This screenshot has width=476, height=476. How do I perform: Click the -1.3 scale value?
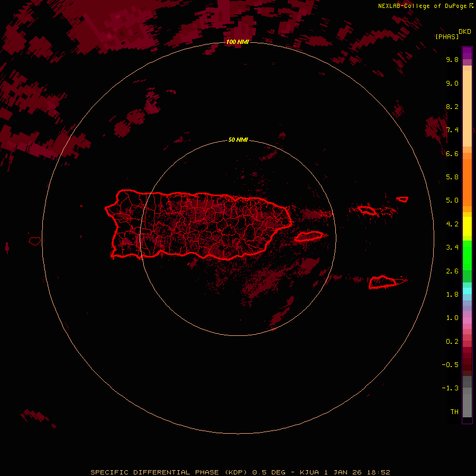(450, 388)
